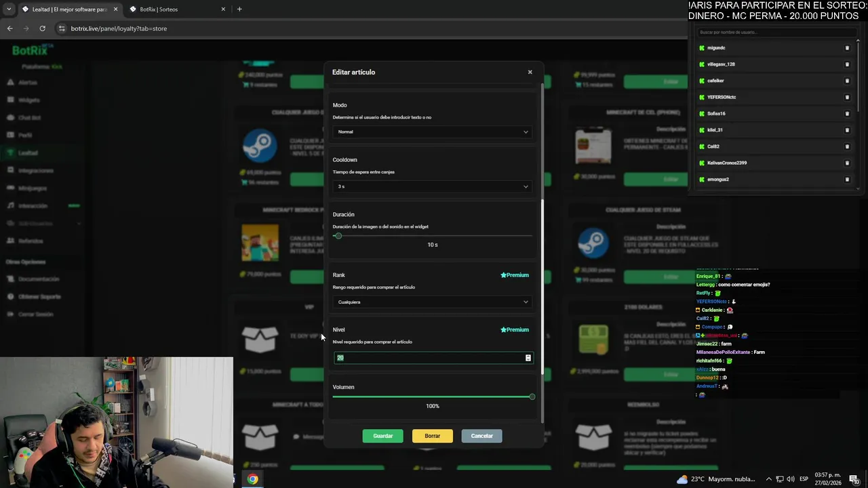Select username YEFERSONctc in participants list

click(722, 97)
